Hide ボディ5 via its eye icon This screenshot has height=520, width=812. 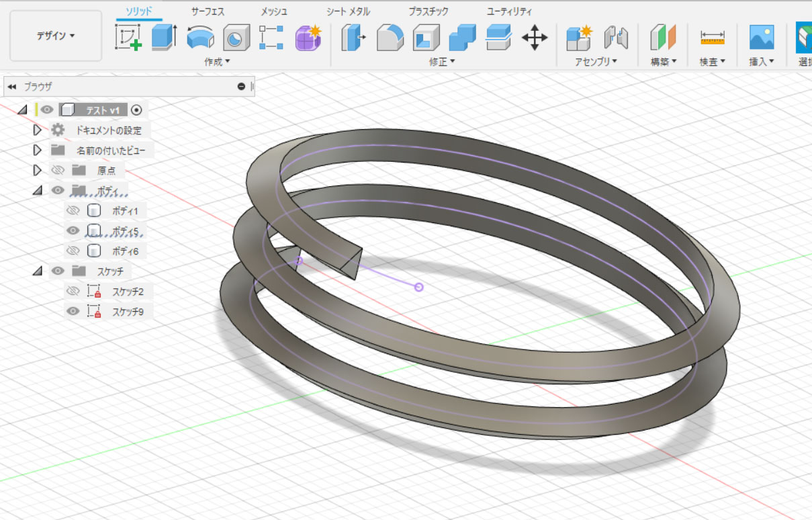point(73,231)
